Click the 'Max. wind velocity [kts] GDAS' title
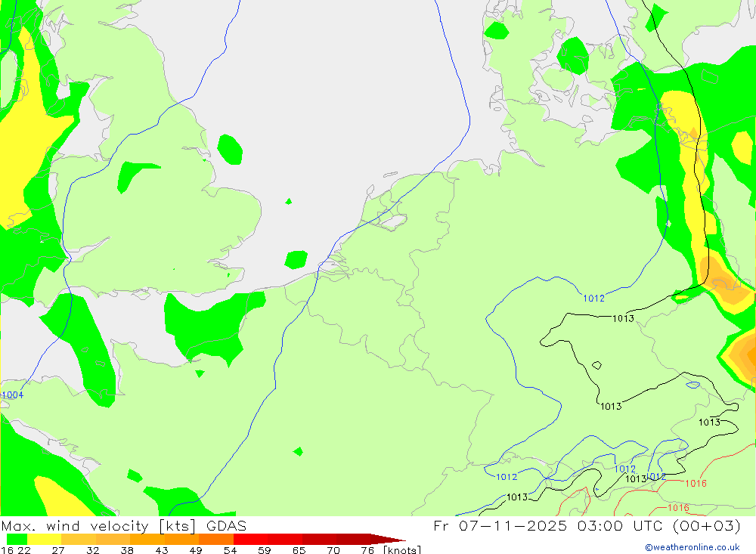The height and width of the screenshot is (554, 756). pyautogui.click(x=123, y=525)
